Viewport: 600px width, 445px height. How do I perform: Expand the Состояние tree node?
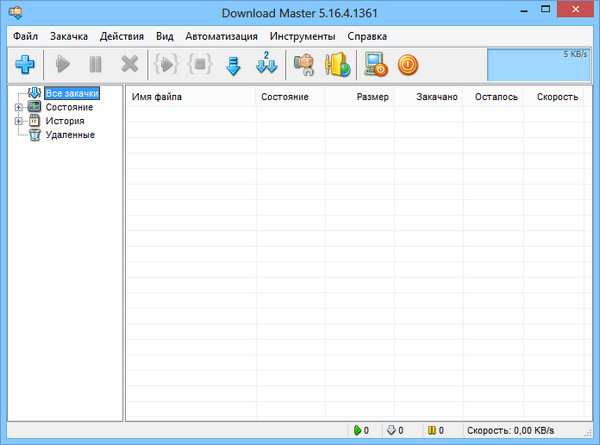(18, 107)
